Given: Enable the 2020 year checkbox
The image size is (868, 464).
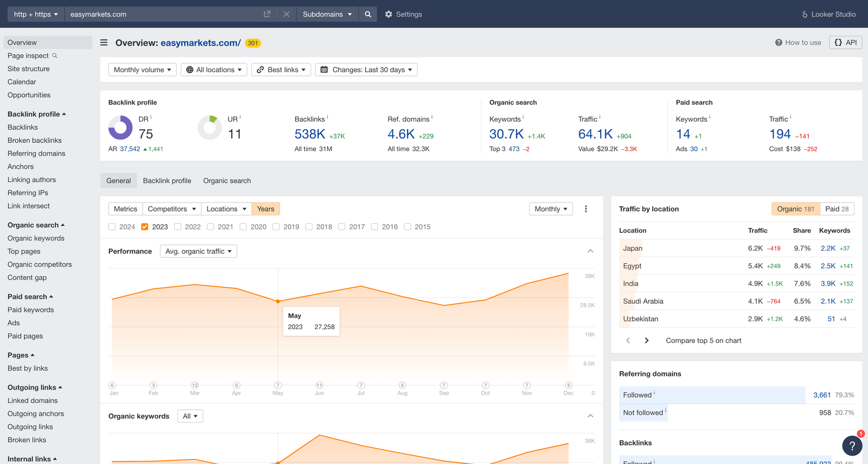Looking at the screenshot, I should 243,227.
